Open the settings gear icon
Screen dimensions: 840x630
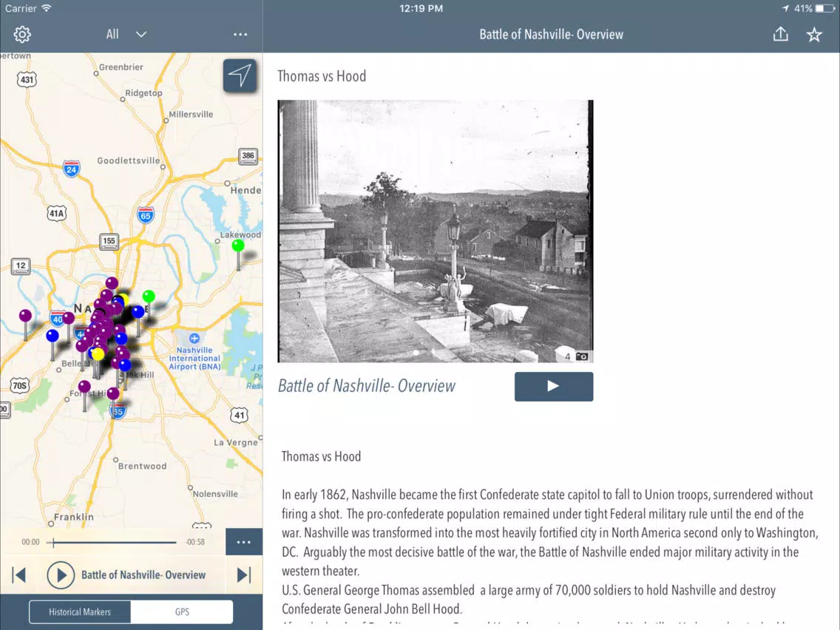pos(22,34)
